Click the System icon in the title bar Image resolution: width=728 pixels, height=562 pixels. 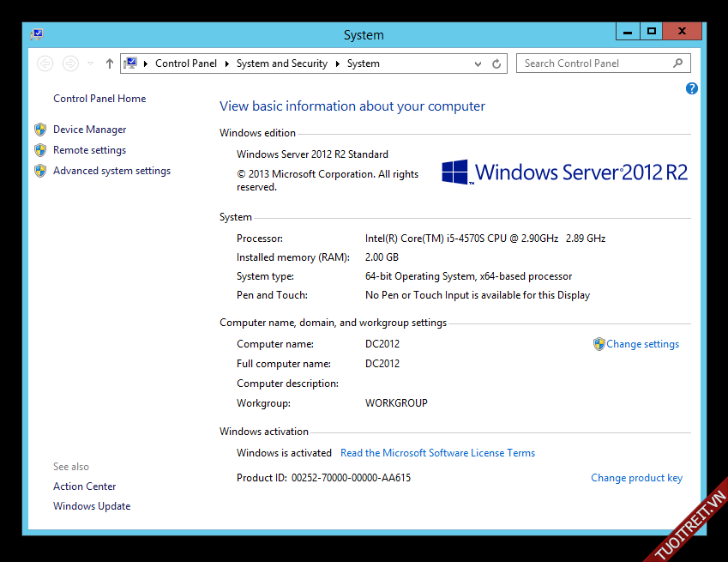pyautogui.click(x=37, y=34)
